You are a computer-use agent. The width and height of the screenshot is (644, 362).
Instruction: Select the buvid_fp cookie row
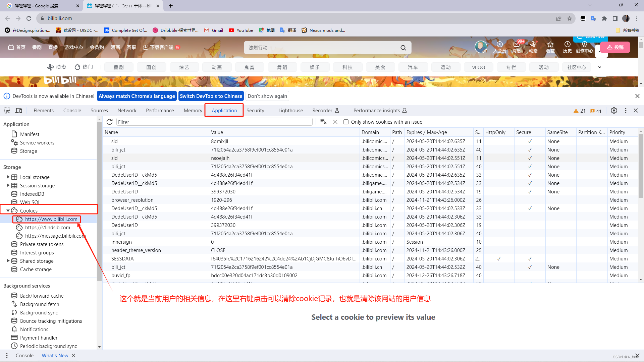[371, 276]
